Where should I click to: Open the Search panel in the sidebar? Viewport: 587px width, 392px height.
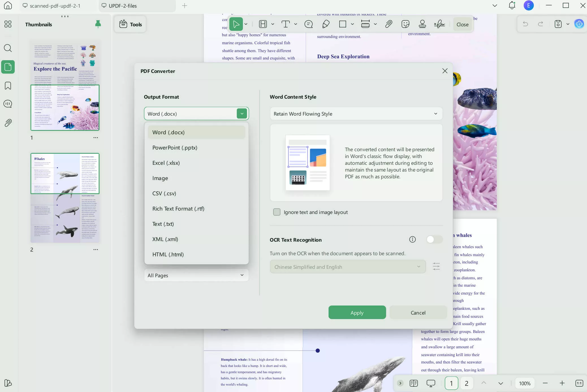point(8,48)
